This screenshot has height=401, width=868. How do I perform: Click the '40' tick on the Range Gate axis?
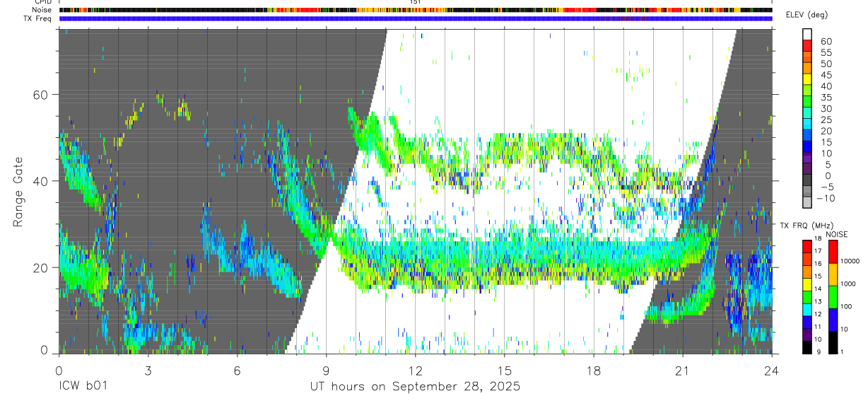tap(41, 181)
